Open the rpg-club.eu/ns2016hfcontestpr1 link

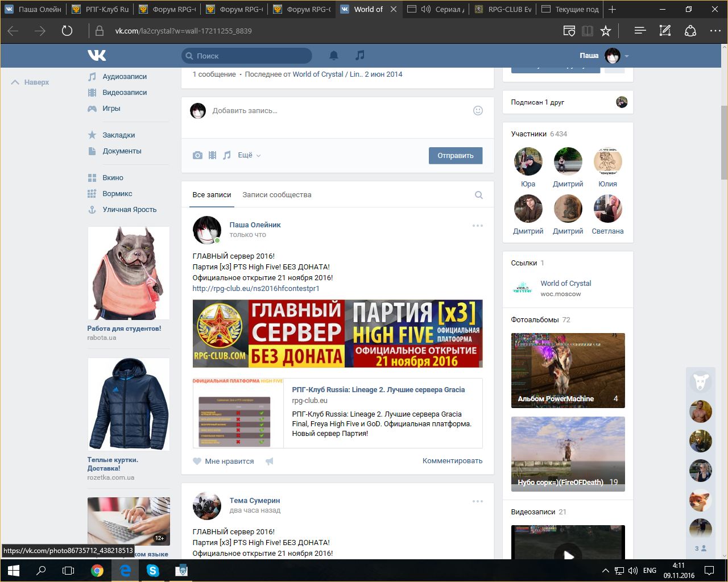[x=256, y=289]
